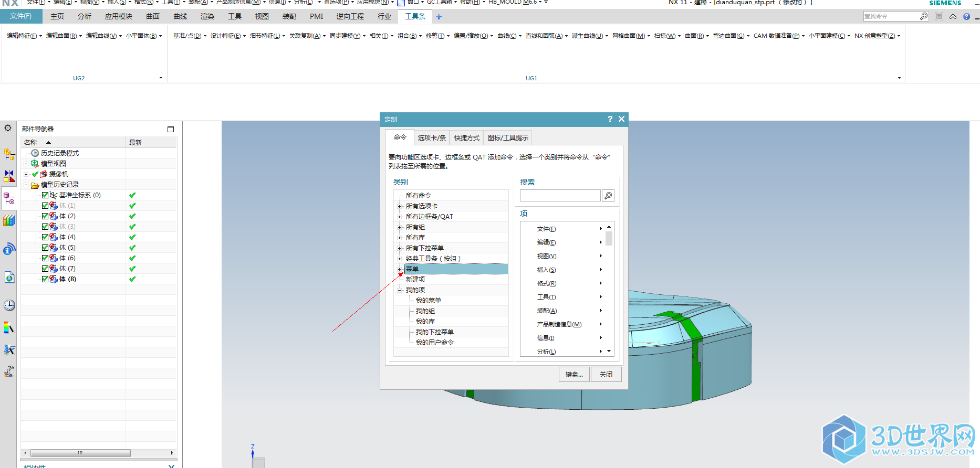Minimize the ribbon with the caret icon

click(x=953, y=16)
